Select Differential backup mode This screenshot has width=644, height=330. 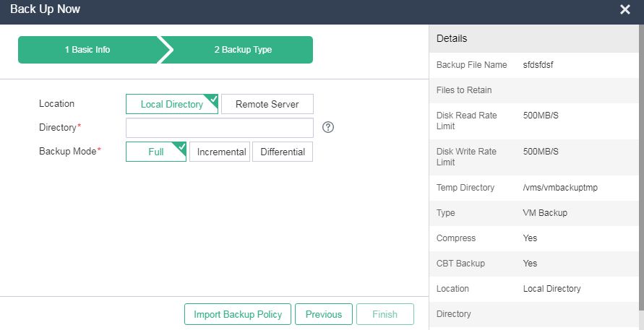pyautogui.click(x=283, y=152)
